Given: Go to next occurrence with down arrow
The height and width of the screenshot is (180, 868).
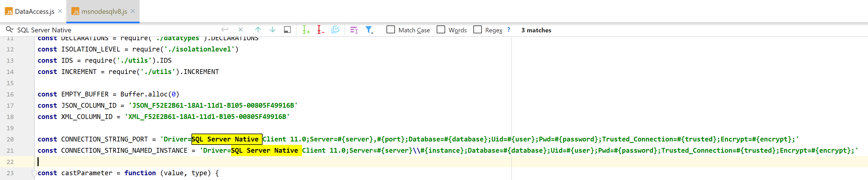Looking at the screenshot, I should (x=273, y=30).
